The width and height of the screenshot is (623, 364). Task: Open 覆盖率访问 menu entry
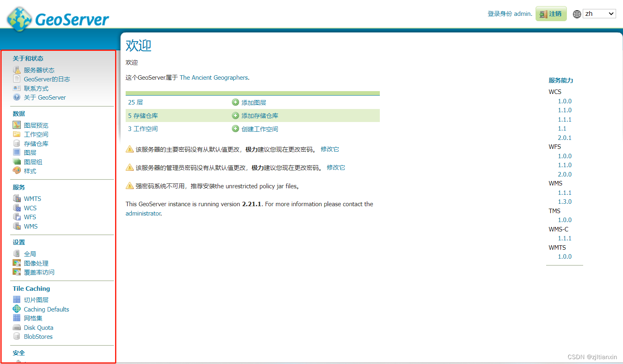coord(39,272)
